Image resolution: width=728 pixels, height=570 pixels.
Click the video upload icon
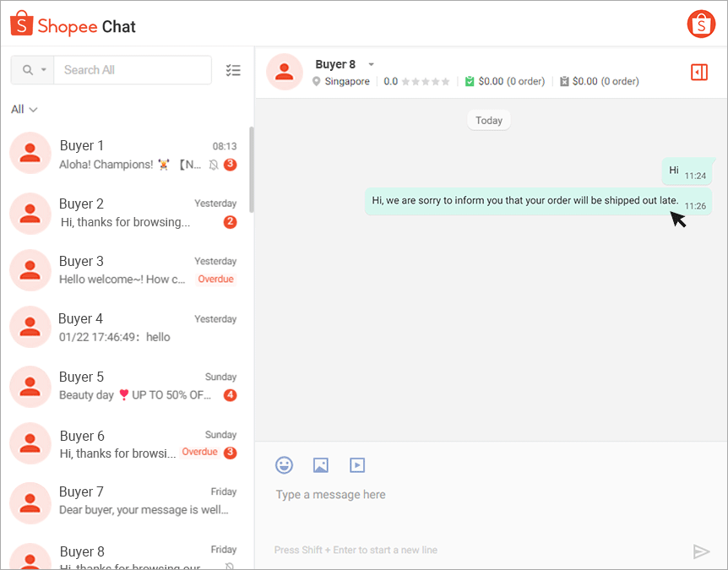point(357,464)
